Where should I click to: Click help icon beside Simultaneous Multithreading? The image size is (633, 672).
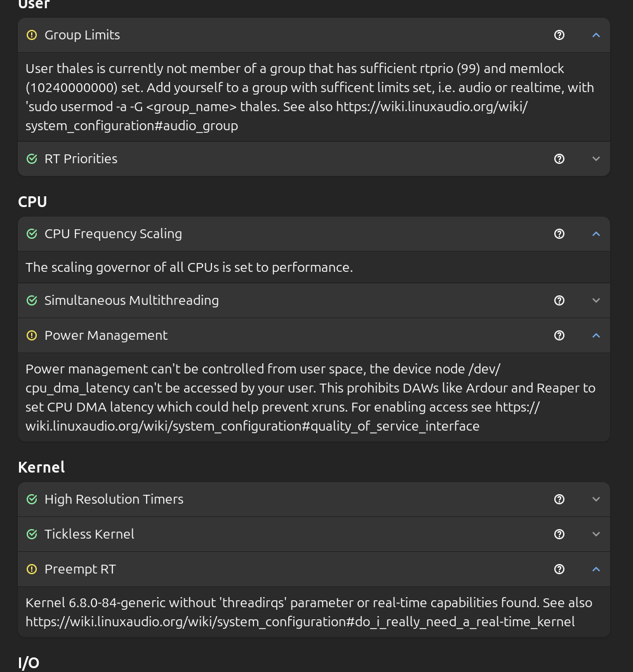tap(559, 300)
